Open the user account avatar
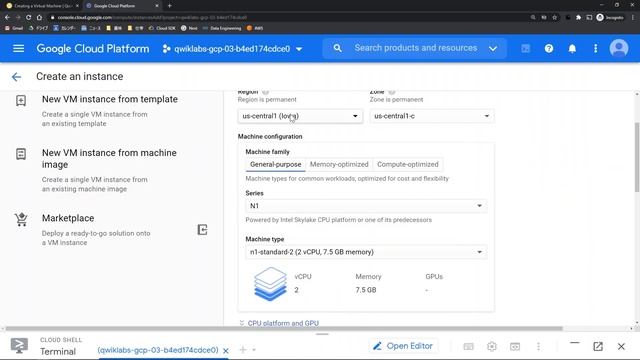Image resolution: width=640 pixels, height=360 pixels. click(619, 49)
